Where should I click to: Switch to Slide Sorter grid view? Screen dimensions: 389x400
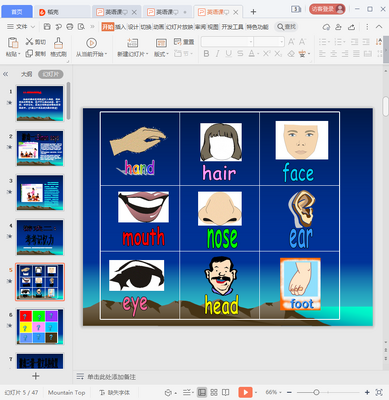click(214, 392)
